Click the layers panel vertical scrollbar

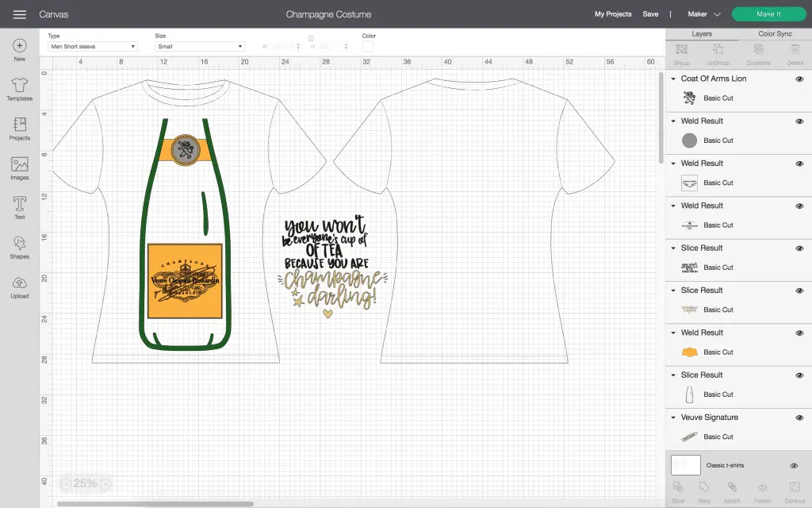661,118
